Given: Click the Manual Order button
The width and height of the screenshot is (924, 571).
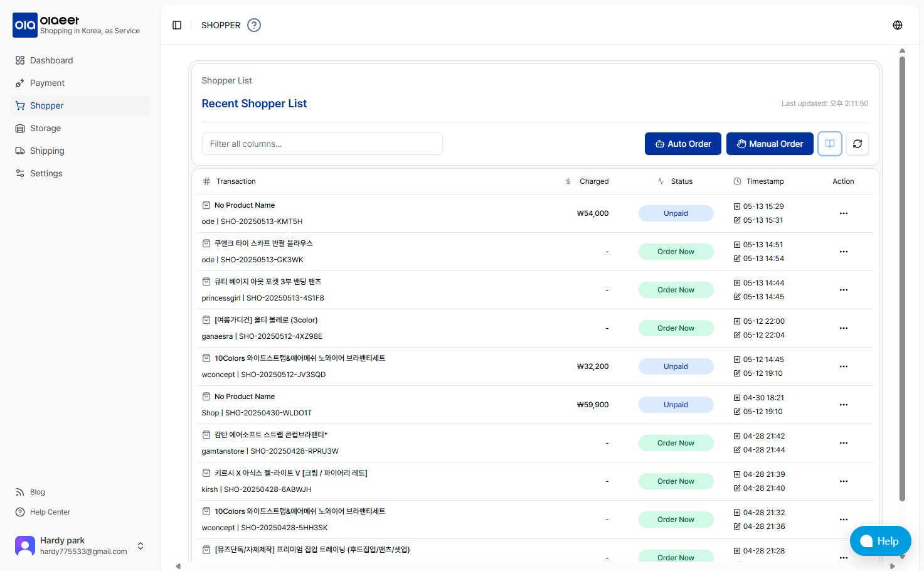Looking at the screenshot, I should pyautogui.click(x=770, y=144).
